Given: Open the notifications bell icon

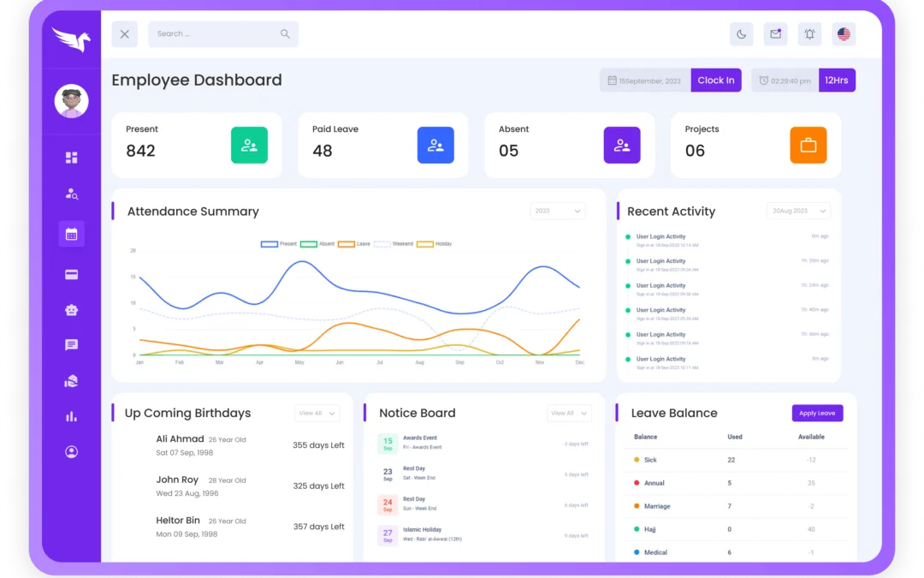Looking at the screenshot, I should coord(809,34).
